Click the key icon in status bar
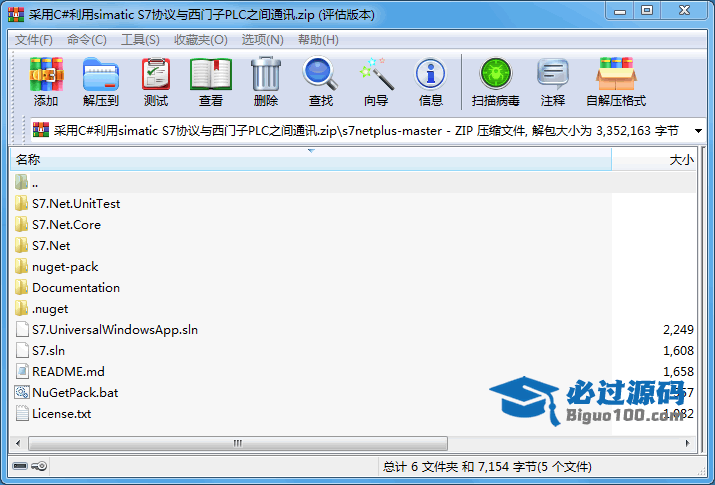The image size is (715, 485). click(x=39, y=466)
